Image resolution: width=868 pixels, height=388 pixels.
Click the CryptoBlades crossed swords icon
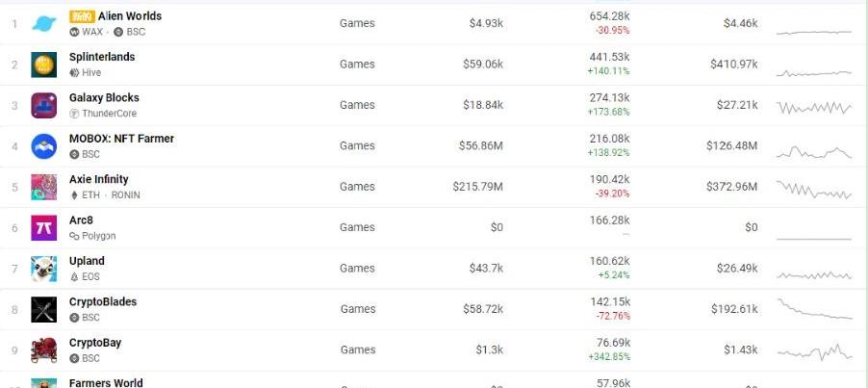pos(43,310)
